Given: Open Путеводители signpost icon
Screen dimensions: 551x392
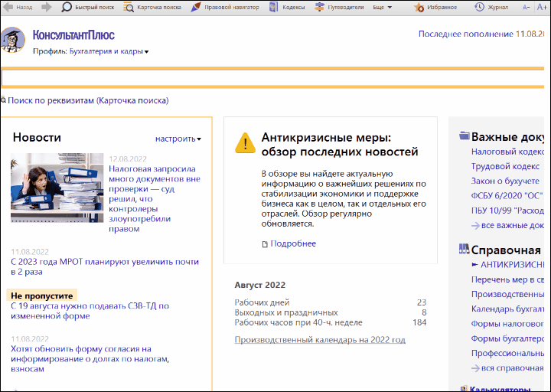Looking at the screenshot, I should pyautogui.click(x=319, y=7).
